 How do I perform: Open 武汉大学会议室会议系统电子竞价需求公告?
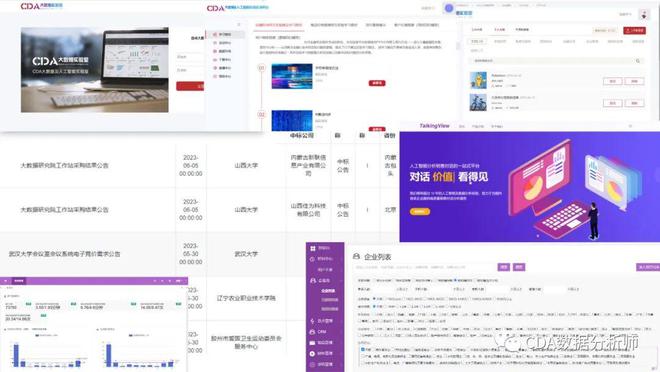[64, 254]
